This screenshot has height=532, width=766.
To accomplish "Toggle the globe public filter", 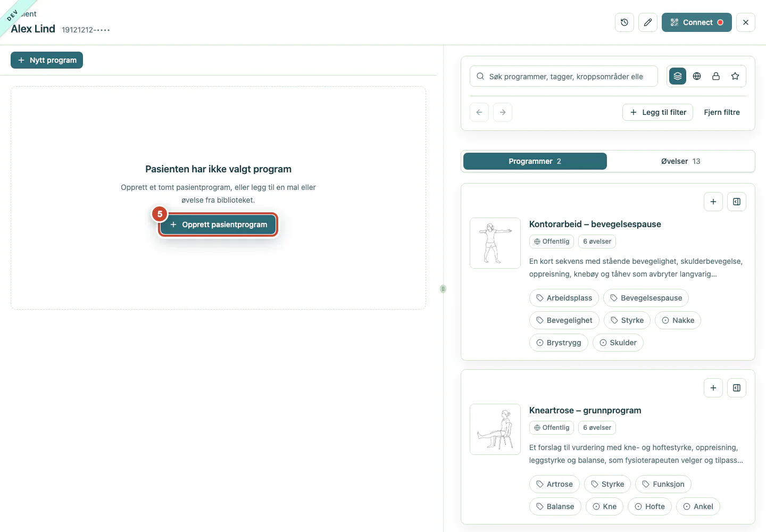I will point(697,76).
